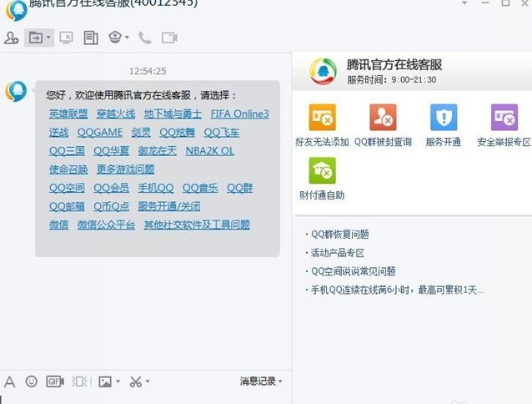This screenshot has width=532, height=404.
Task: Choose the QQ空间 link
Action: coord(67,188)
